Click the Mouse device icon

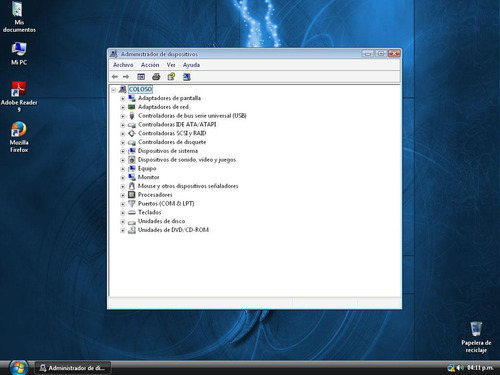132,186
